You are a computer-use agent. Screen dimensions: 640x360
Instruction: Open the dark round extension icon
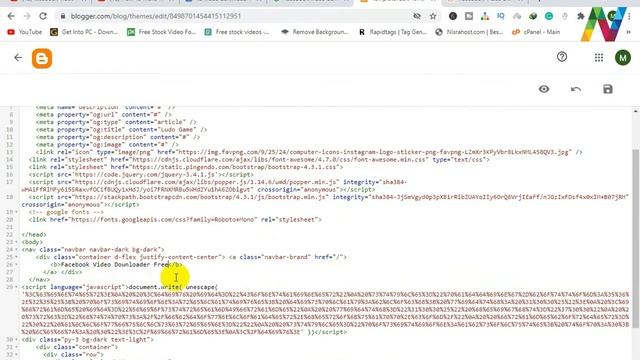pos(453,16)
